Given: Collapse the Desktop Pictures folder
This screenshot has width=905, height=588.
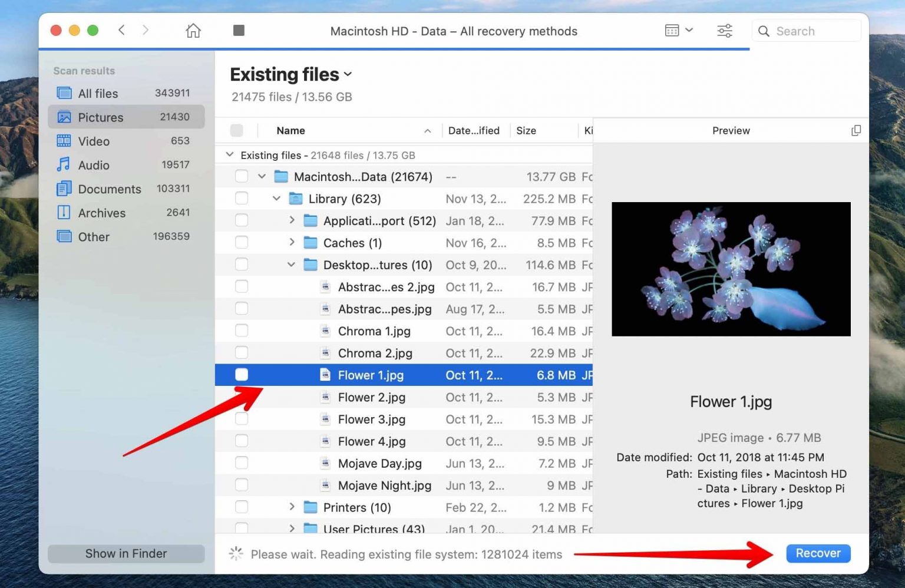Looking at the screenshot, I should [x=290, y=265].
